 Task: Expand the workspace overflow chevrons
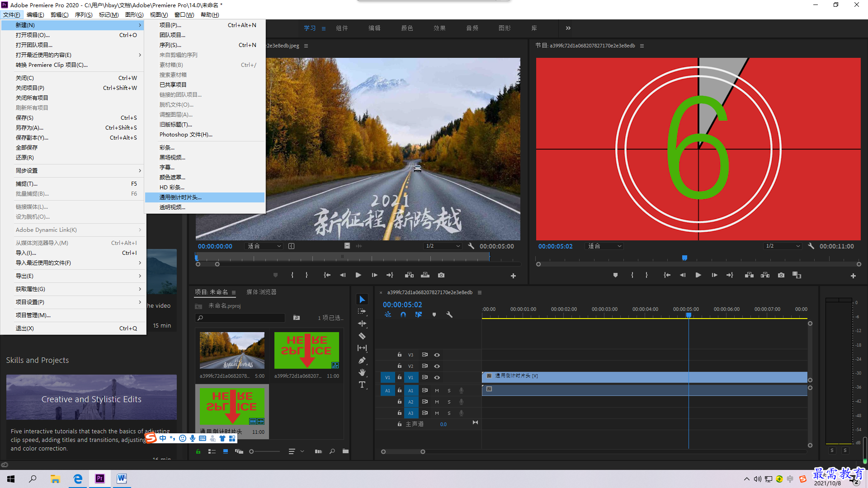pos(568,28)
